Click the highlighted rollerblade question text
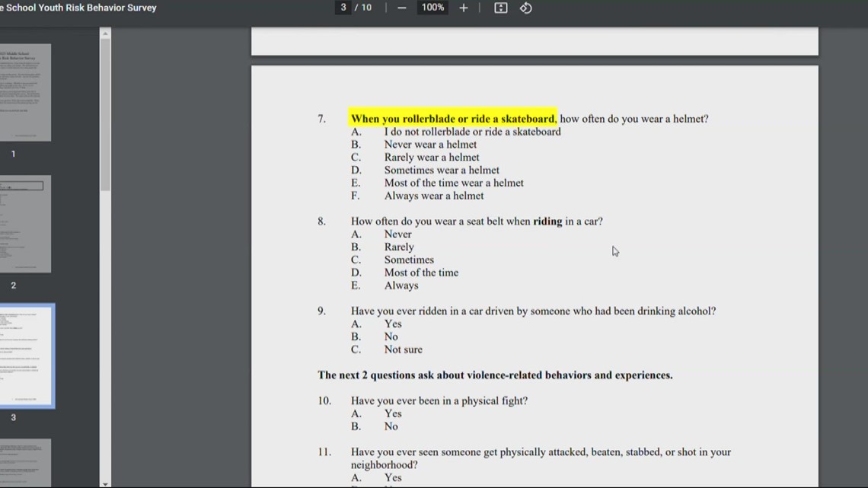This screenshot has width=868, height=488. (453, 118)
